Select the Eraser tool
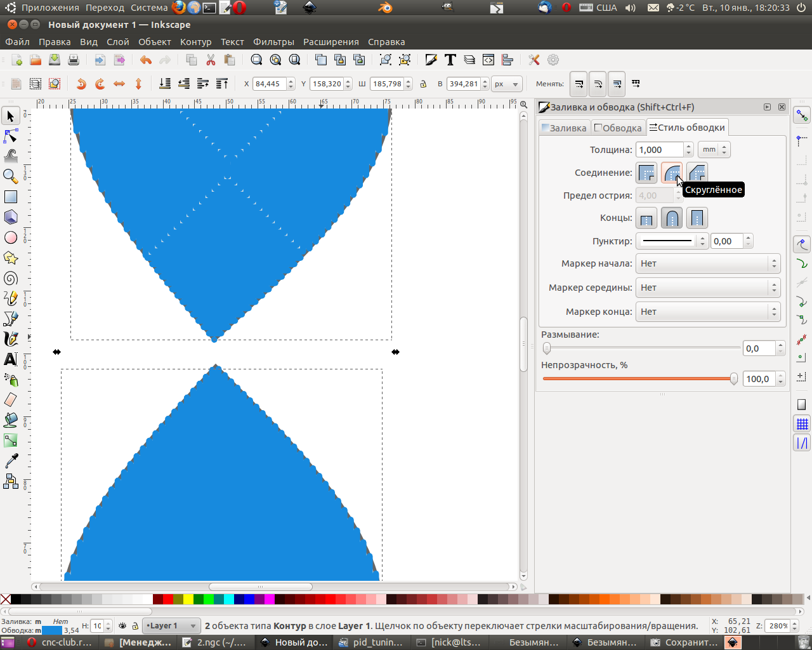This screenshot has width=812, height=650. (x=11, y=400)
